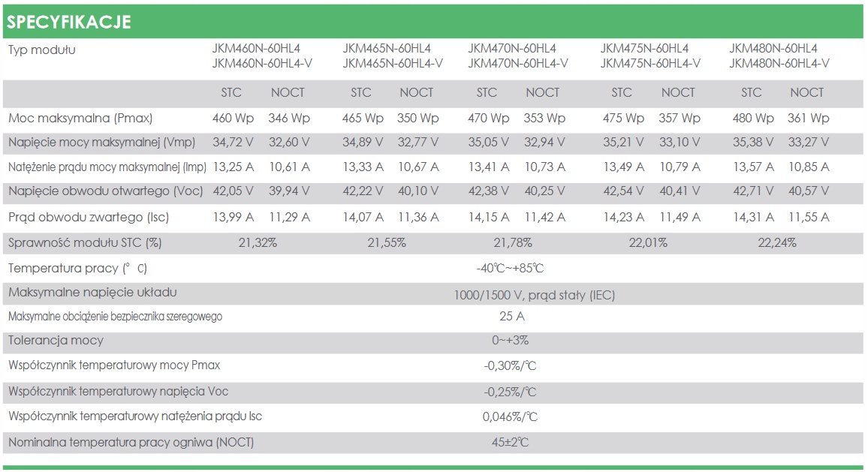Click the NOCT subheader under JKM470N-60HL4

pos(542,92)
